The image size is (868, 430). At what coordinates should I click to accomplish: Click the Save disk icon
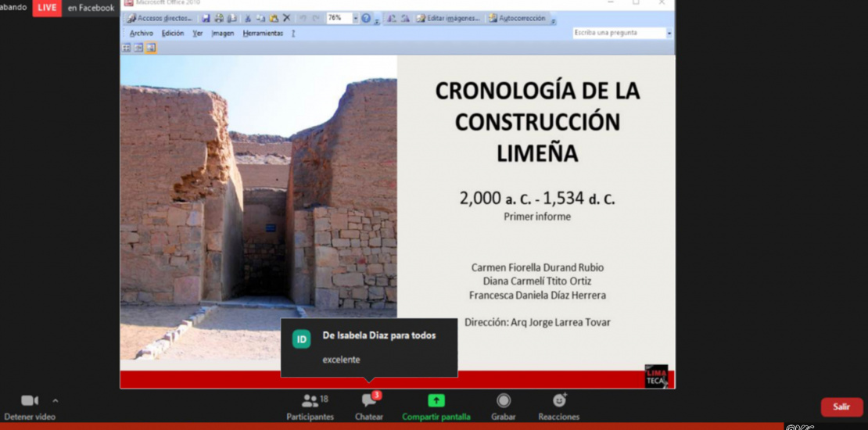point(206,18)
